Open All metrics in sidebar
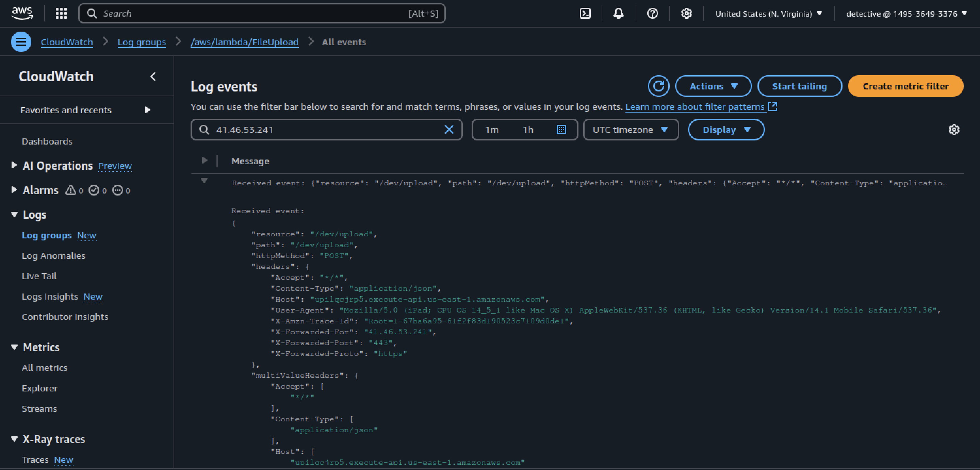The height and width of the screenshot is (470, 980). click(45, 368)
